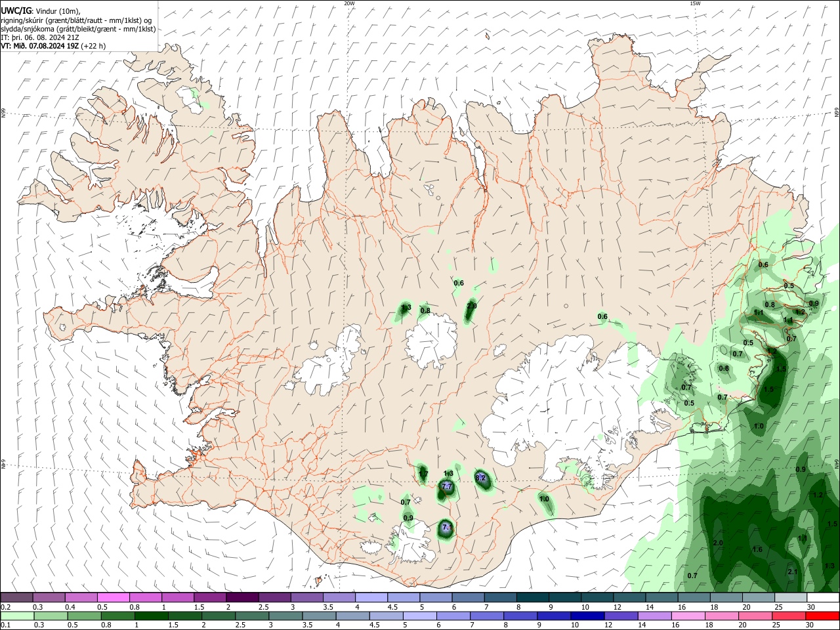Pick the pink bottom-row swatch starting at 18
Screen dimensions: 840x630
pos(722,616)
